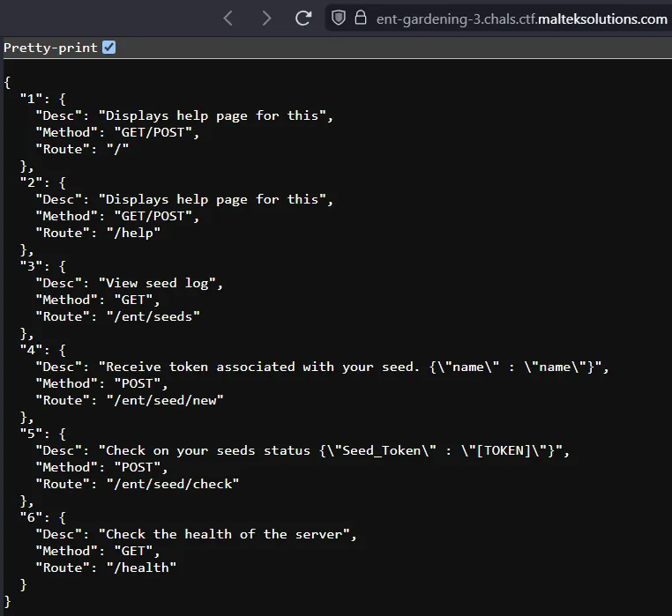The width and height of the screenshot is (672, 616).
Task: Select the "/help" route value
Action: coord(134,233)
